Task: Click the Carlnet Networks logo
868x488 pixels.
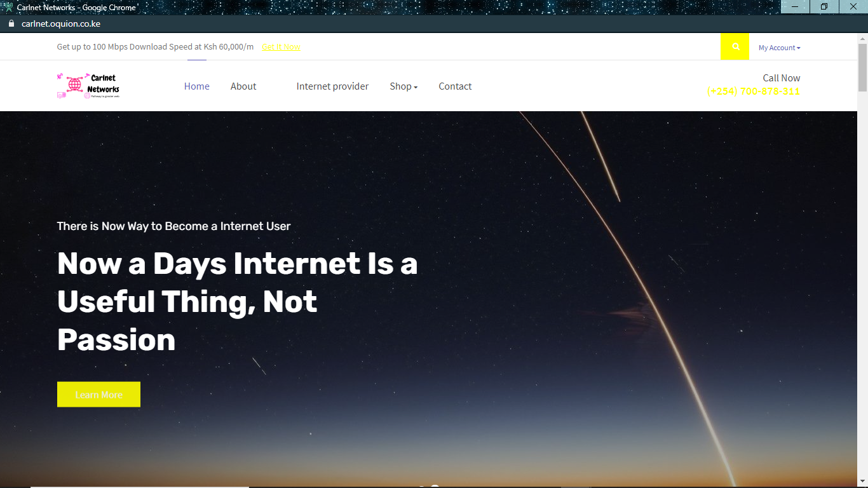Action: point(88,86)
